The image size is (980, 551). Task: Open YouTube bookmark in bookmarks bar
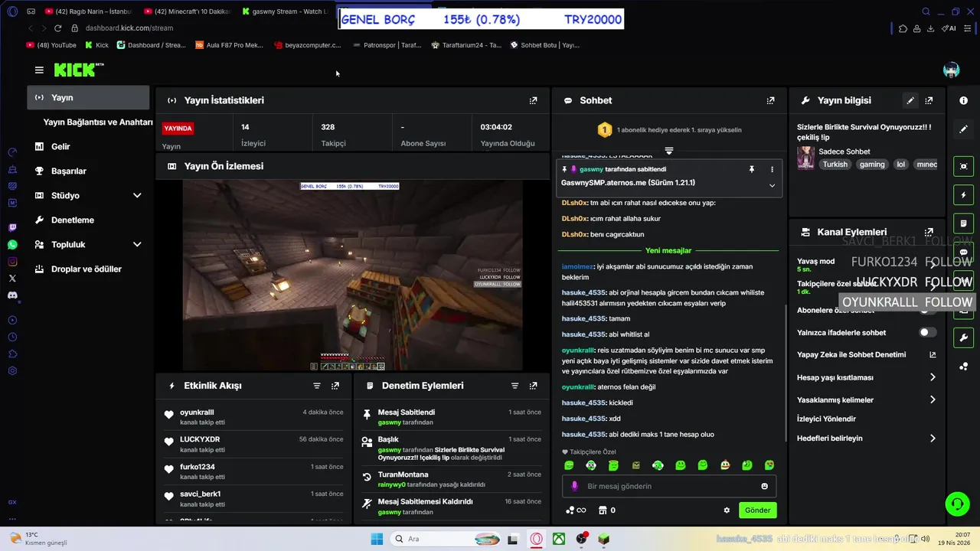pos(51,45)
